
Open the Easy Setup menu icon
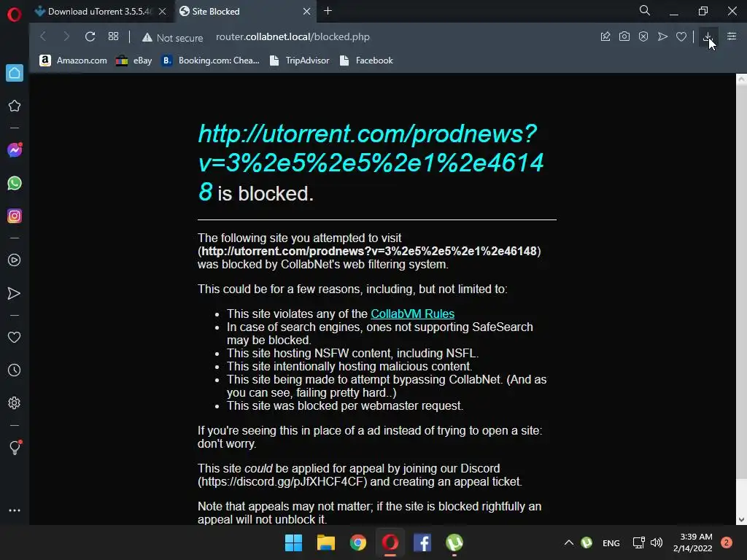tap(732, 36)
